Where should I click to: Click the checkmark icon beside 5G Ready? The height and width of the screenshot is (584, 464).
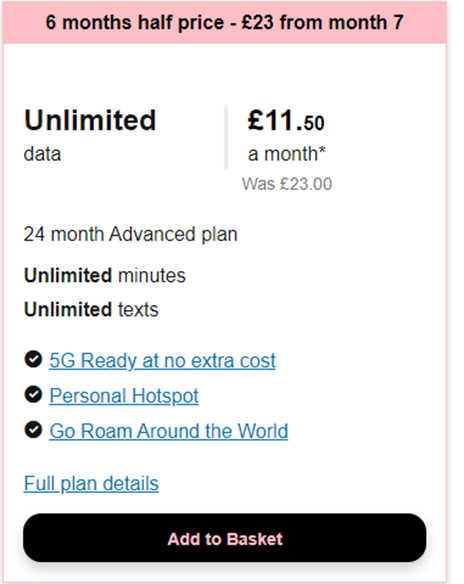33,359
